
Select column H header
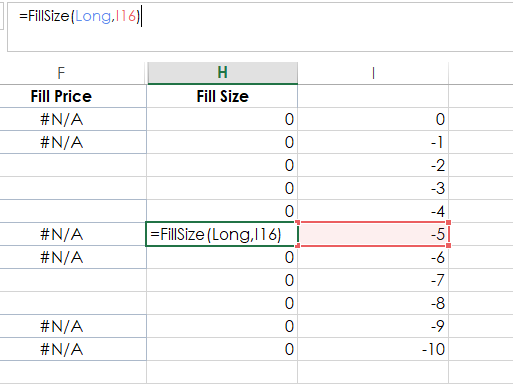pos(222,73)
